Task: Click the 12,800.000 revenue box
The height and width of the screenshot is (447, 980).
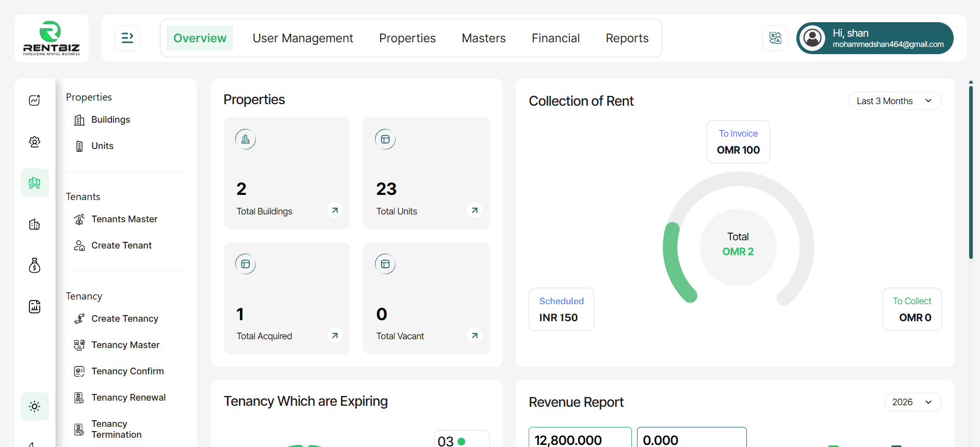Action: (x=580, y=437)
